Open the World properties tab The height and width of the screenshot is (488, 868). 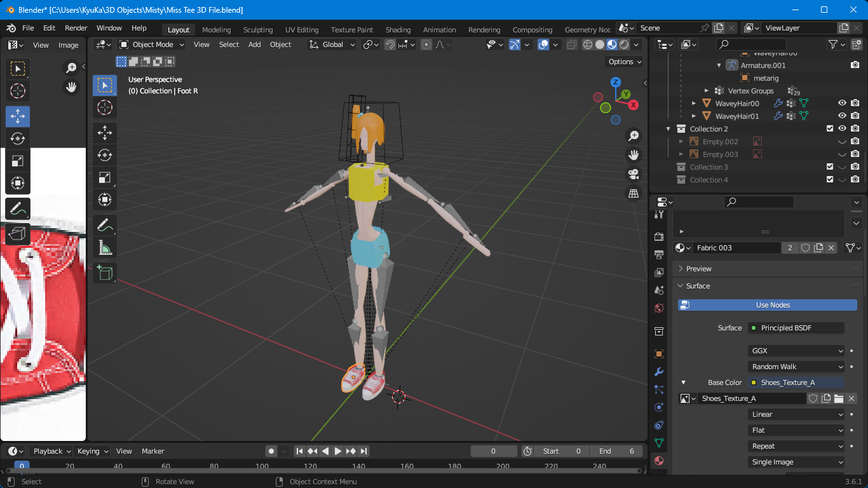(x=659, y=308)
